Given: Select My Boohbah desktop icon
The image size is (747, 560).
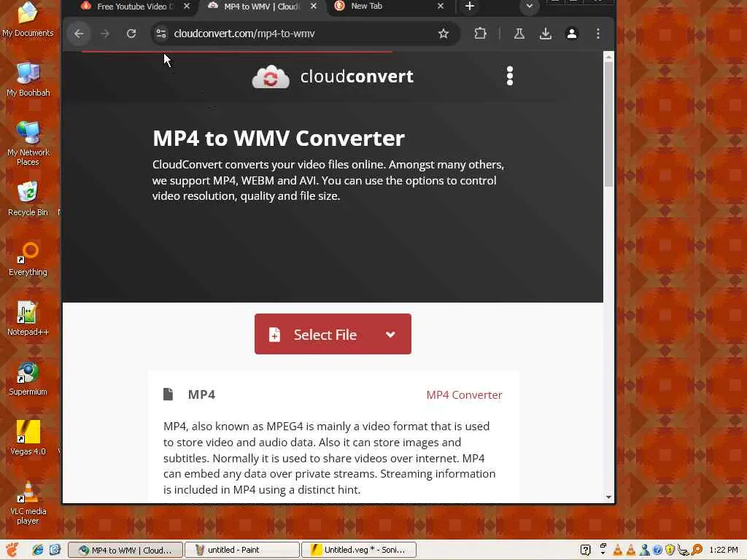Looking at the screenshot, I should point(28,79).
